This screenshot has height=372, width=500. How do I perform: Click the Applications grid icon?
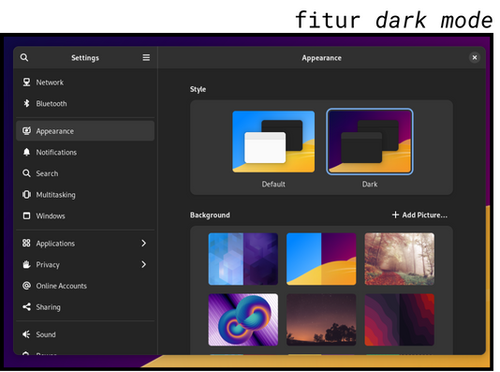click(x=26, y=243)
